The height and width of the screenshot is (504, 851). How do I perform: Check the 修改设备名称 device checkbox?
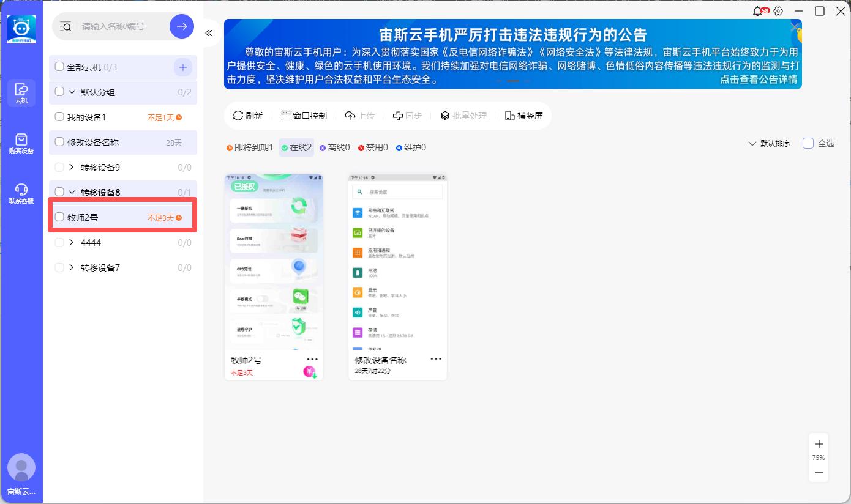pos(59,142)
